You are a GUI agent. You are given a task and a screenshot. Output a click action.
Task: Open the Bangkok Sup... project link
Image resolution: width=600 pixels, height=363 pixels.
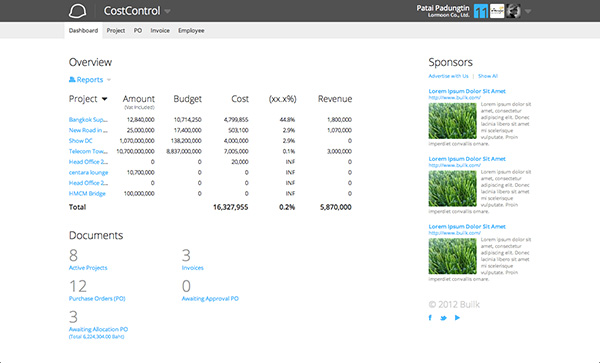tap(88, 120)
